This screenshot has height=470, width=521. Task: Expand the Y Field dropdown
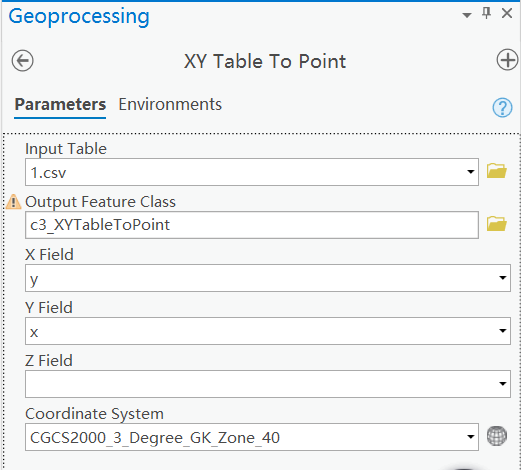click(503, 331)
